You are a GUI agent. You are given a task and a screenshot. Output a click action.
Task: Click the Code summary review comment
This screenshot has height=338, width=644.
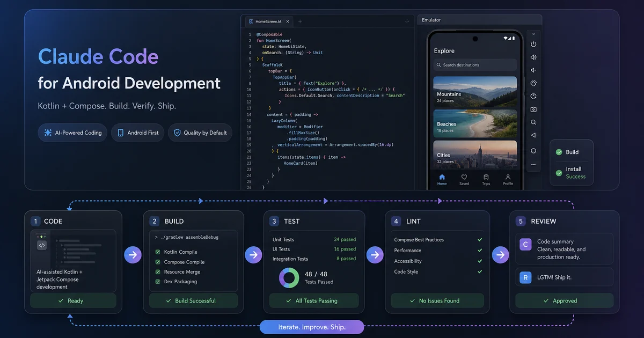pyautogui.click(x=564, y=248)
